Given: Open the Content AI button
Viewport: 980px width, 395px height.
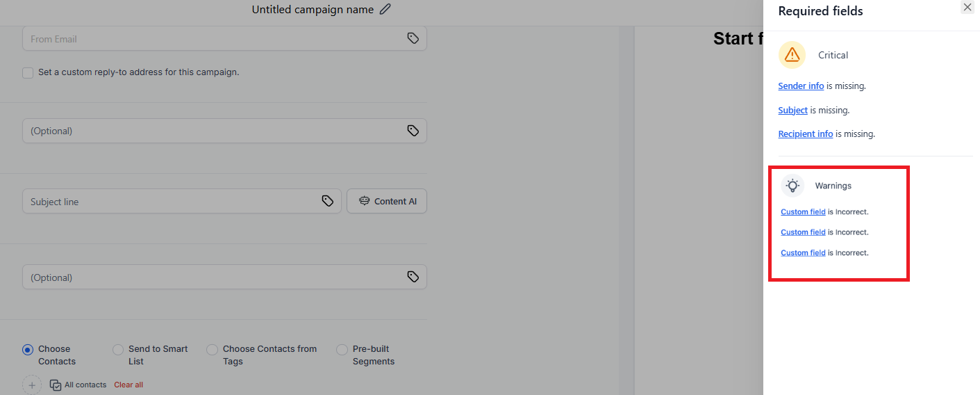Looking at the screenshot, I should tap(387, 201).
